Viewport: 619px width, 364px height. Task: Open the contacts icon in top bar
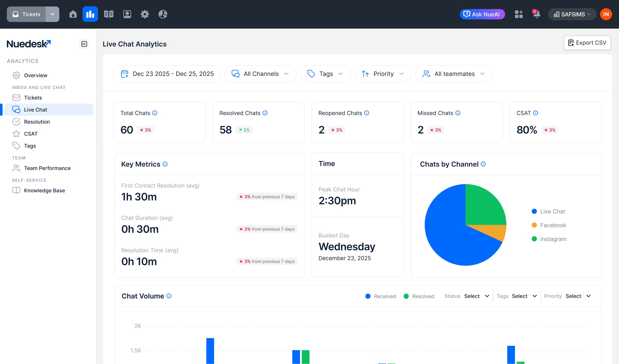[127, 14]
